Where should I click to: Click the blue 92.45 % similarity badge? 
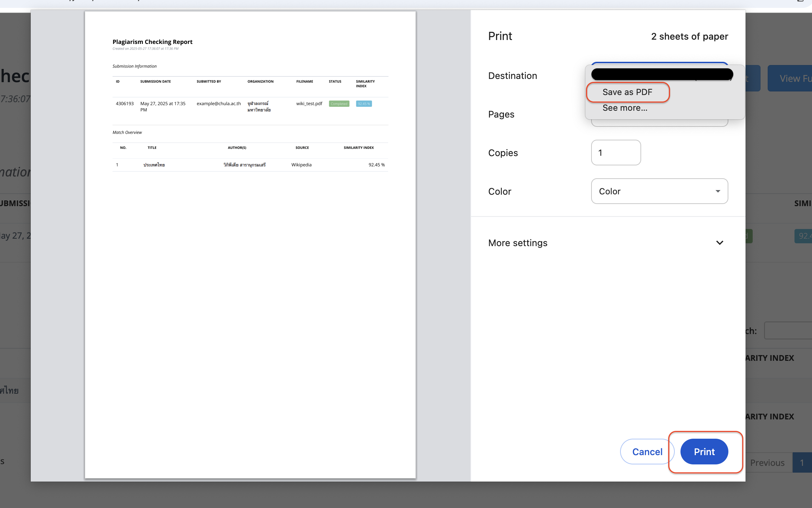pos(364,104)
